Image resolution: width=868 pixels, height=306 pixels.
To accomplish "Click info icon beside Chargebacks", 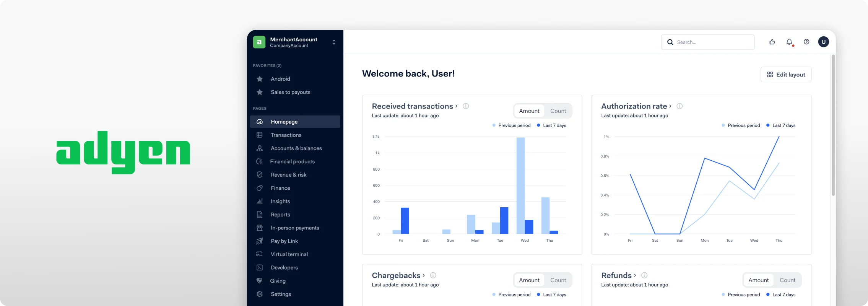I will tap(433, 275).
